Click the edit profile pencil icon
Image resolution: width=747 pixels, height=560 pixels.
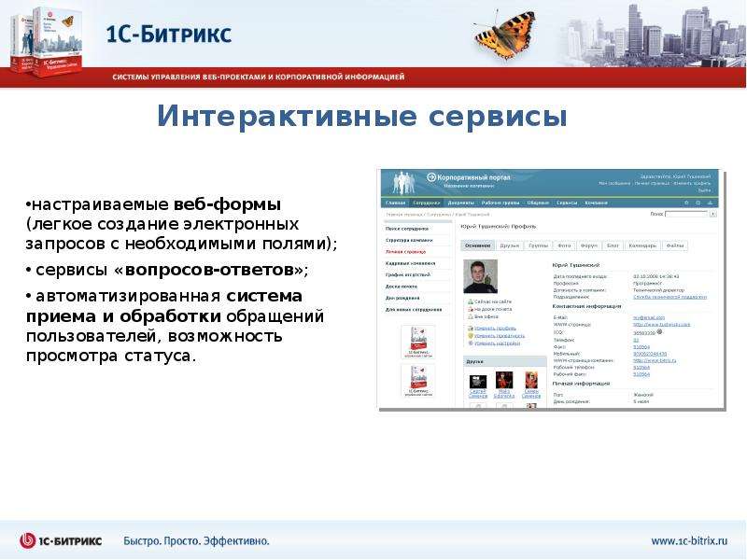[x=471, y=329]
